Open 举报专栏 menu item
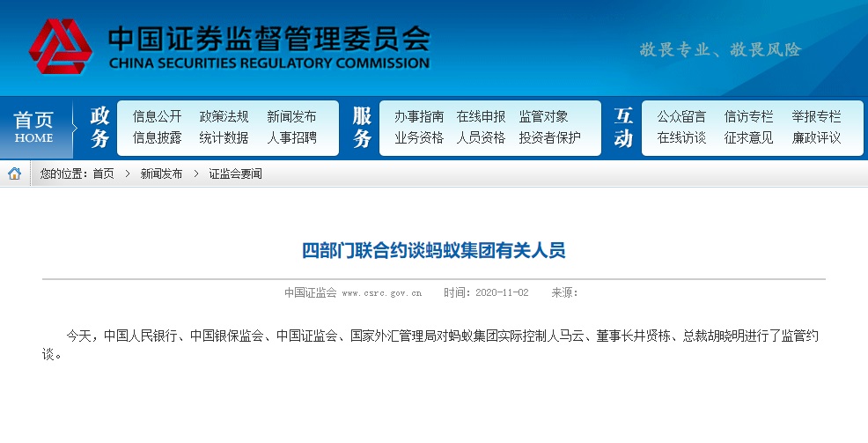The width and height of the screenshot is (868, 443). (x=817, y=116)
